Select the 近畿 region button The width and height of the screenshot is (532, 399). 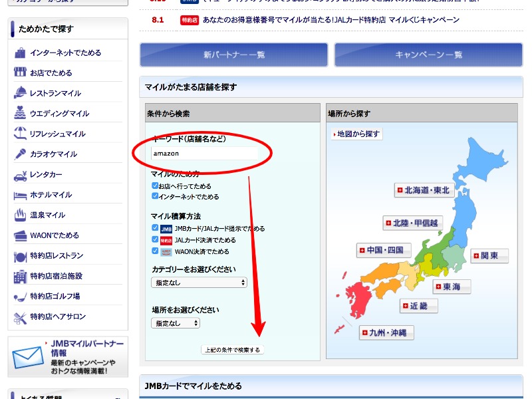coord(419,306)
